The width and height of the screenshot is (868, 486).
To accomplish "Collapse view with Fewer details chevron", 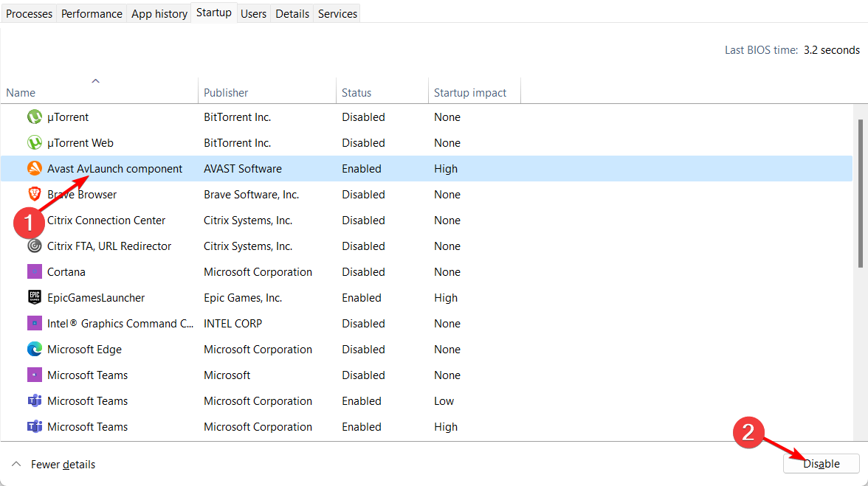I will pyautogui.click(x=16, y=465).
